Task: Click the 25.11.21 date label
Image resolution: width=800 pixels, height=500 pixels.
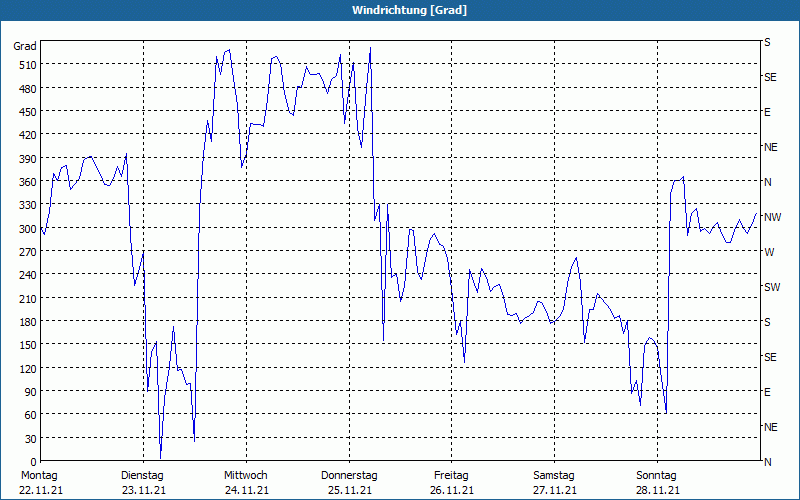Action: tap(349, 490)
